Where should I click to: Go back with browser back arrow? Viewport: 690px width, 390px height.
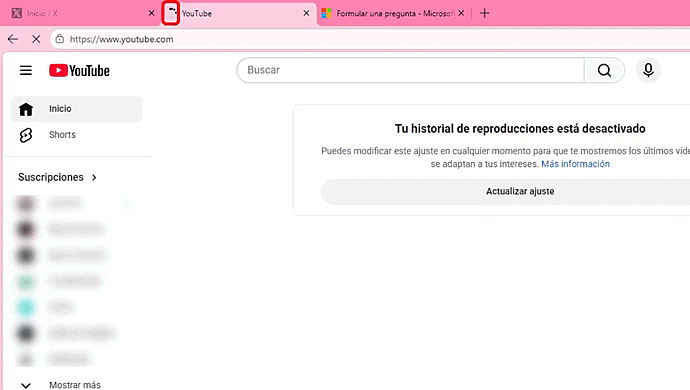(x=13, y=39)
